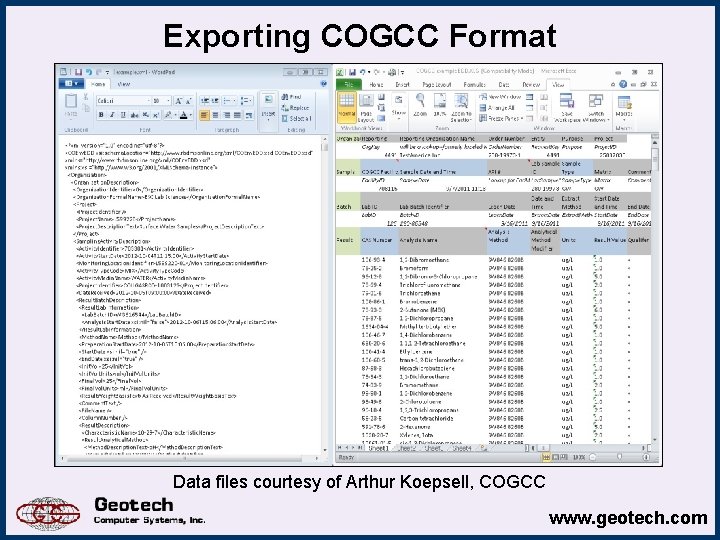Toggle Superscript in WordPad
720x540 pixels.
156,115
